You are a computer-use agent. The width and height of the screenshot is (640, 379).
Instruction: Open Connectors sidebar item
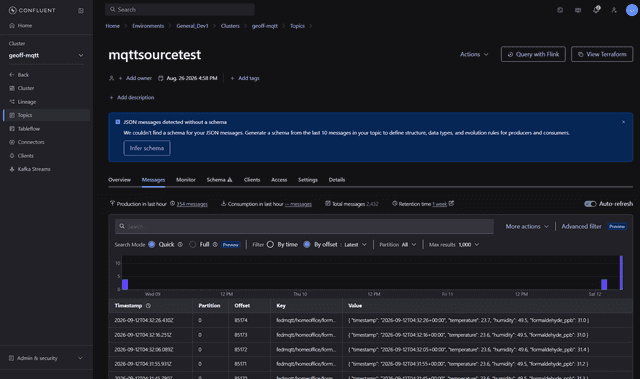click(27, 142)
